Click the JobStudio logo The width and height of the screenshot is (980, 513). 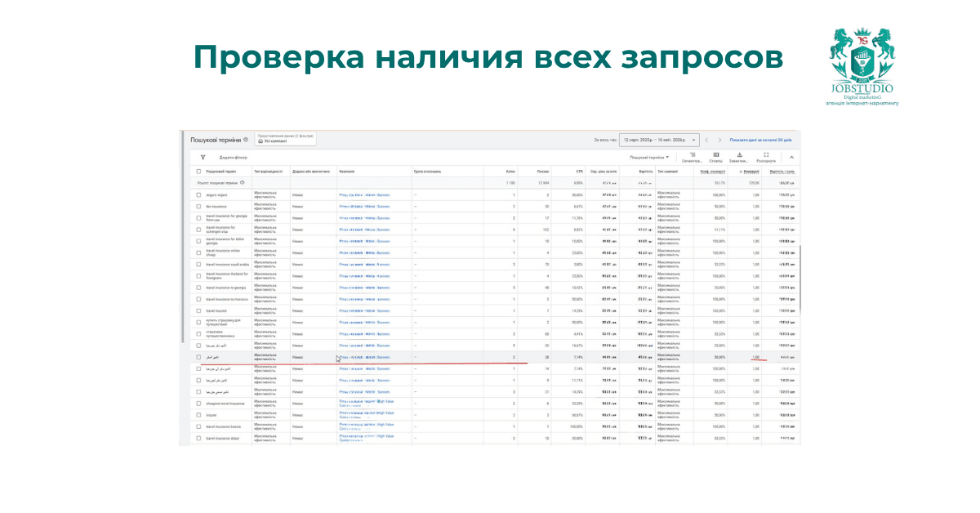[x=862, y=65]
